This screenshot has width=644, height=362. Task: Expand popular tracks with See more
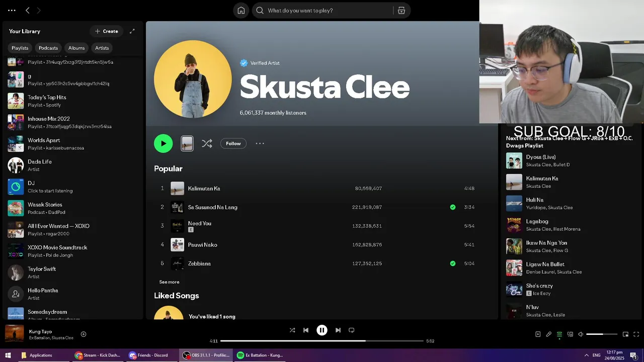pyautogui.click(x=169, y=282)
